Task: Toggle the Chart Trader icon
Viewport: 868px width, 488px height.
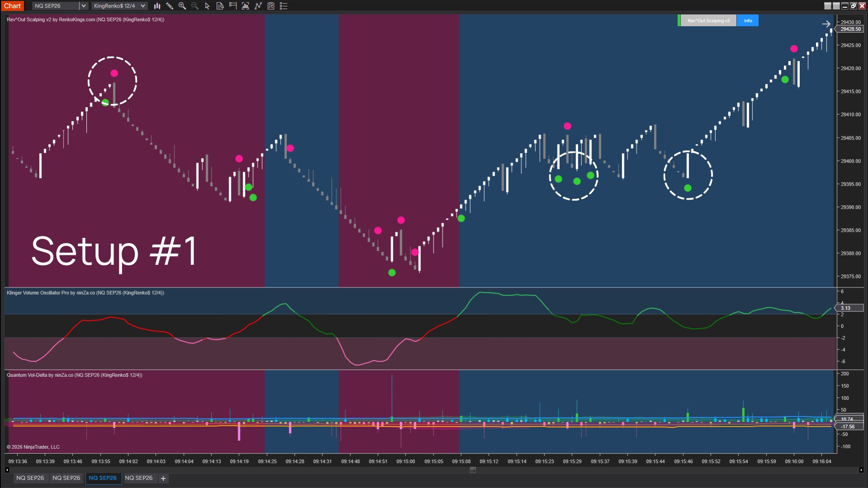Action: 233,6
